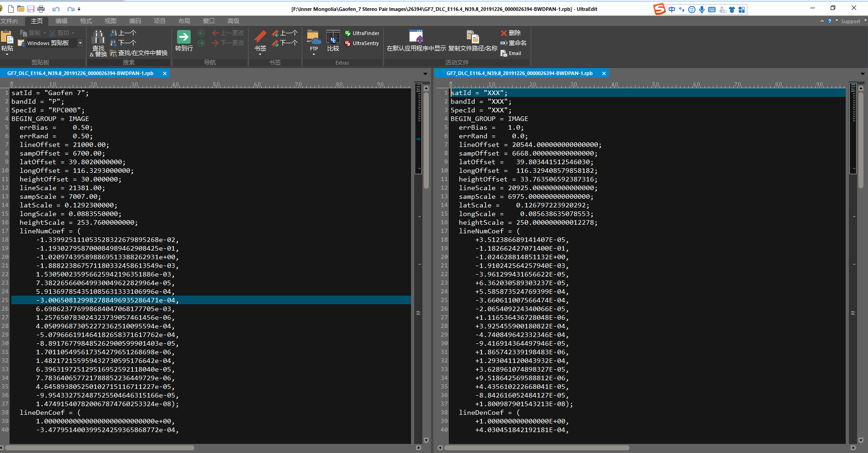Find previous match (搜索 上一个)
Image resolution: width=868 pixels, height=453 pixels.
[123, 33]
